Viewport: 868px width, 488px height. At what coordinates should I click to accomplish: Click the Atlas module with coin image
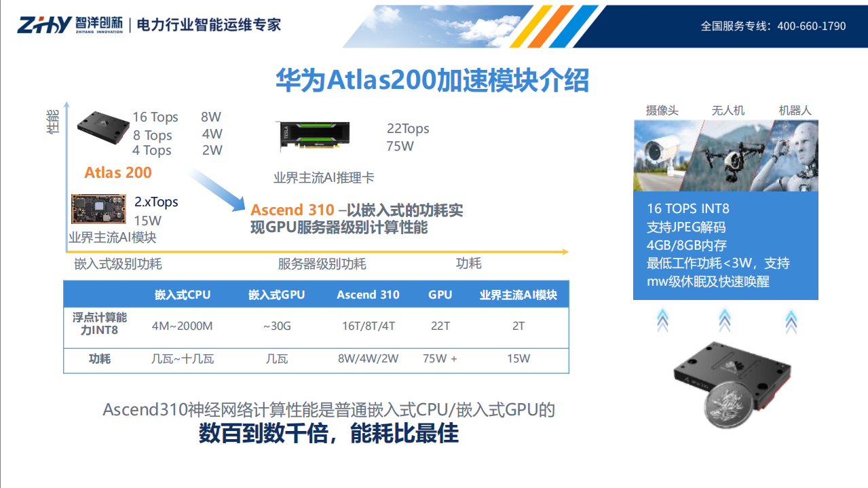(x=730, y=380)
